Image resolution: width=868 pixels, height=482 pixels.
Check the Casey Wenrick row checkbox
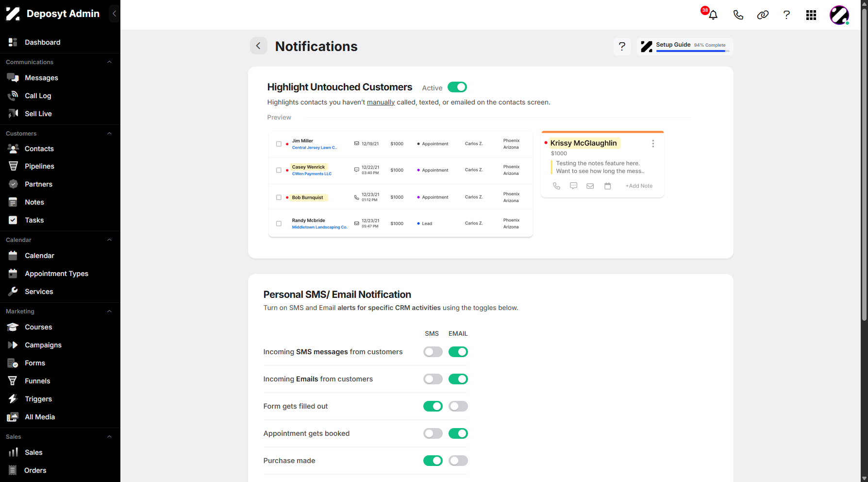click(x=279, y=170)
